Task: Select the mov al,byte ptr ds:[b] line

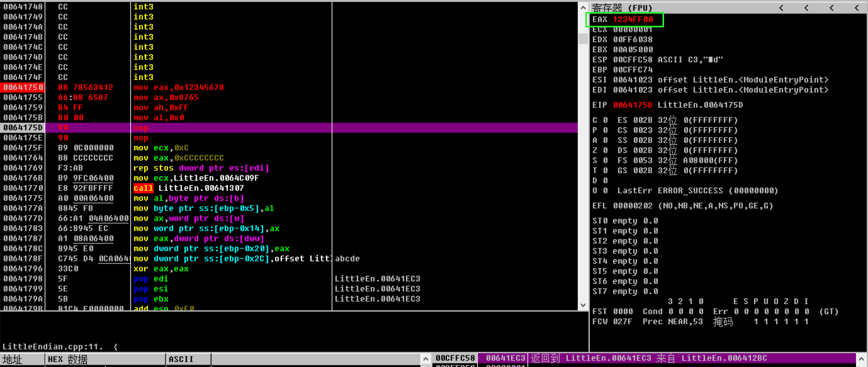Action: [x=189, y=199]
